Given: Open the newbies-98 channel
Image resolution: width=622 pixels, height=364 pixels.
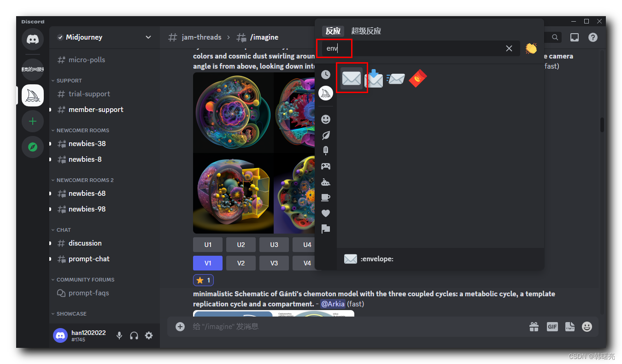Looking at the screenshot, I should point(105,209).
